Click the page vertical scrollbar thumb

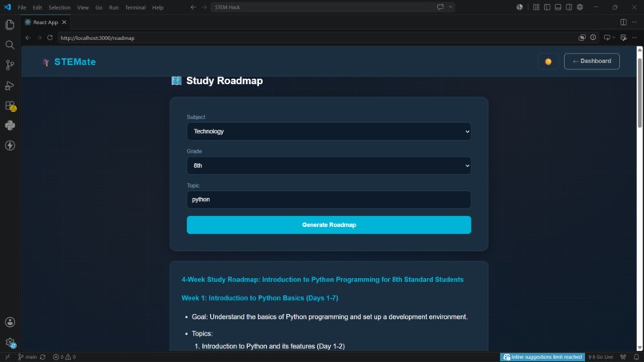pyautogui.click(x=639, y=93)
